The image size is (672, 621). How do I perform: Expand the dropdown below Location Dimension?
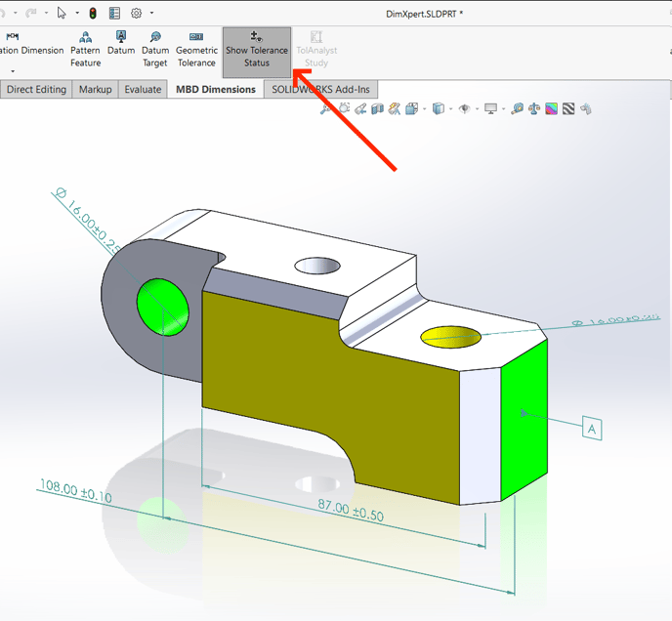(13, 71)
